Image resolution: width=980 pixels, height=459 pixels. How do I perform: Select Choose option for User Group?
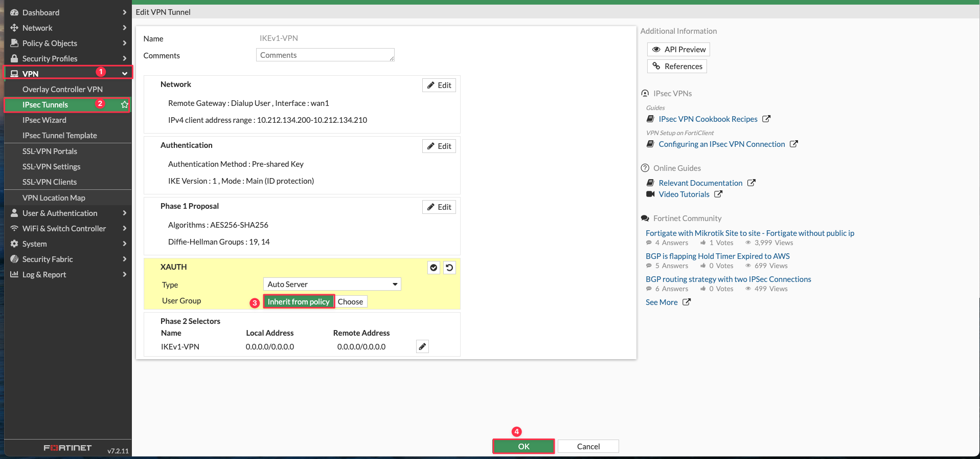coord(351,301)
